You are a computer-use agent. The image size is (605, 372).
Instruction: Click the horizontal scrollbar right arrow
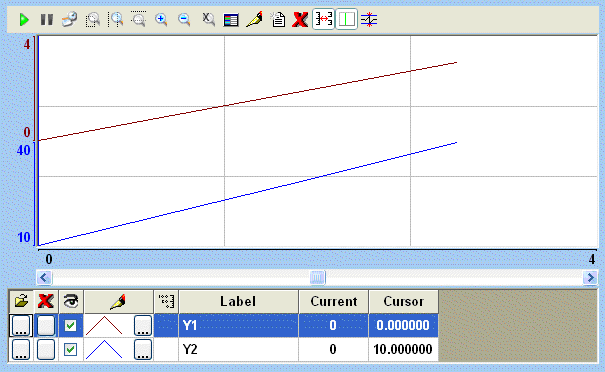tap(590, 277)
